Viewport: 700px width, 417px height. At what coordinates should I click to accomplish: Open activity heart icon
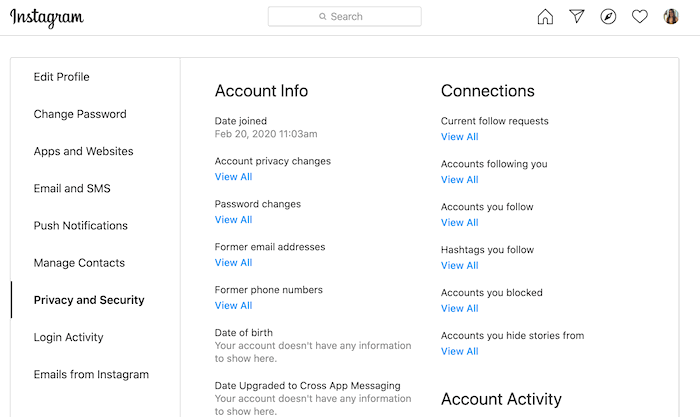(640, 17)
